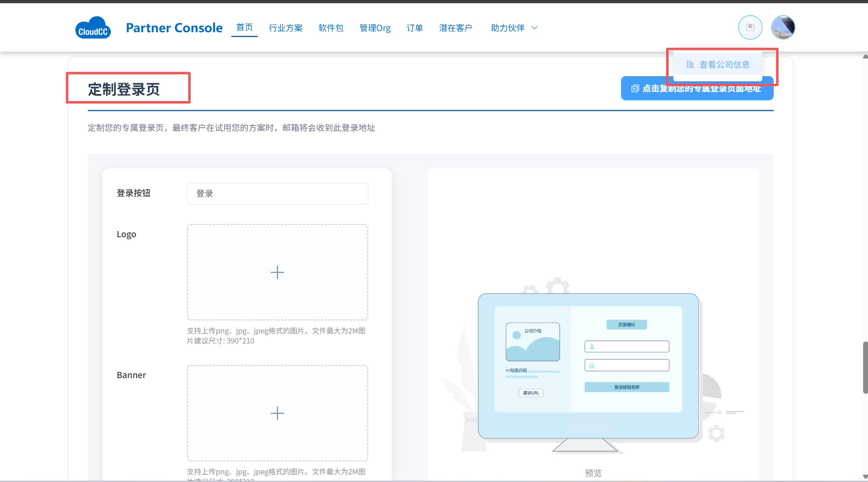This screenshot has width=868, height=482.
Task: Click the plus icon in Logo upload box
Action: point(277,272)
